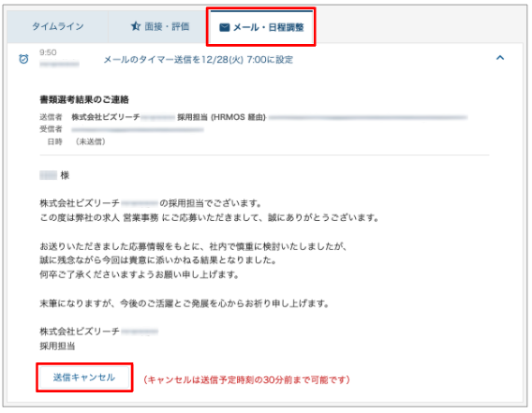Click the 送信者 label
This screenshot has width=532, height=413.
pyautogui.click(x=51, y=117)
